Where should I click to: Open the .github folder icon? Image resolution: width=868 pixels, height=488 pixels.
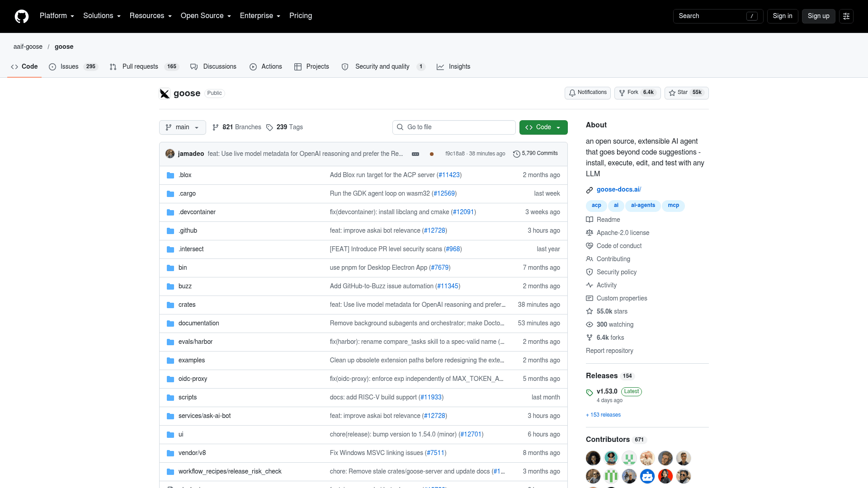[170, 231]
